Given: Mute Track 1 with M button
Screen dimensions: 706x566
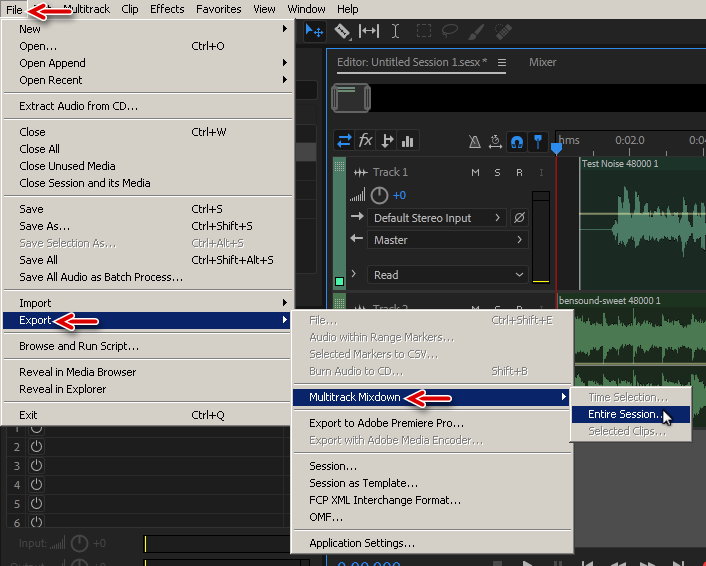Looking at the screenshot, I should [x=475, y=172].
